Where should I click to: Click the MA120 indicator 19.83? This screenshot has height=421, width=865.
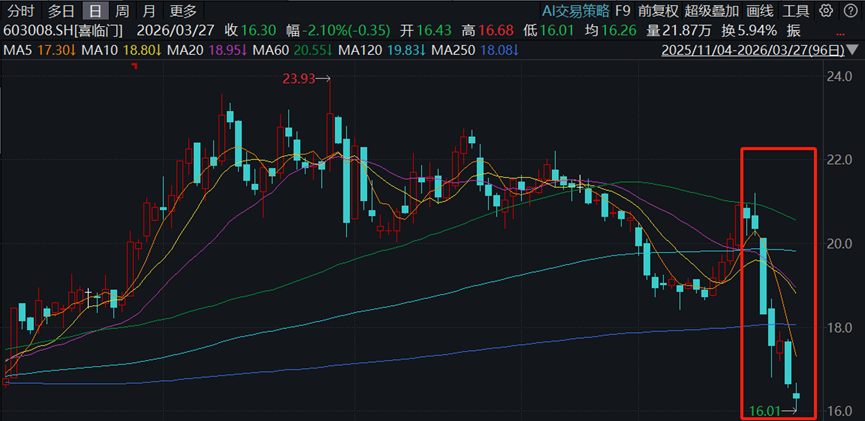[x=405, y=51]
